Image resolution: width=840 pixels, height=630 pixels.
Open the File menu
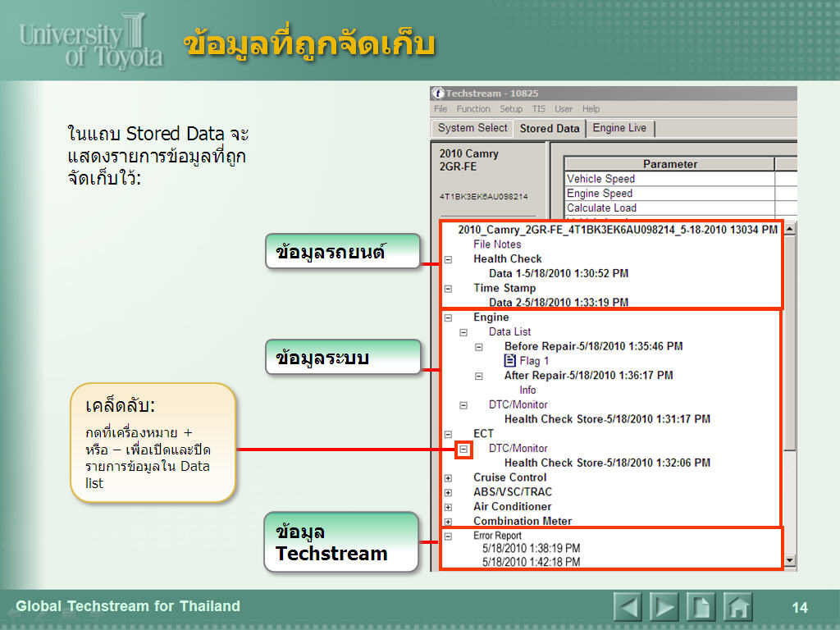coord(441,109)
